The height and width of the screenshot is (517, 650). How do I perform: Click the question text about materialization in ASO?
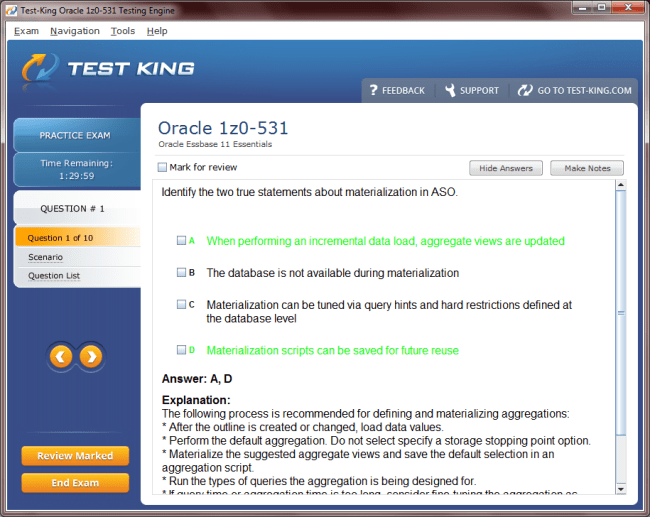click(x=309, y=192)
